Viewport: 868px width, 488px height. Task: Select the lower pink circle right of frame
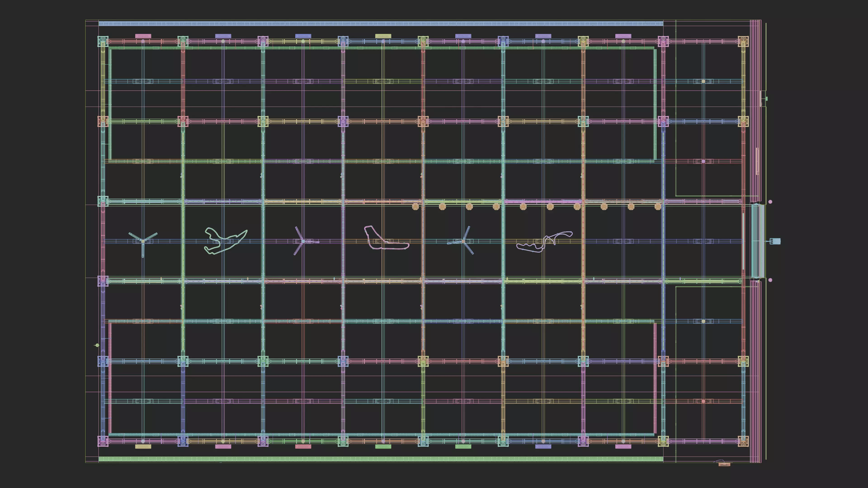click(x=770, y=280)
